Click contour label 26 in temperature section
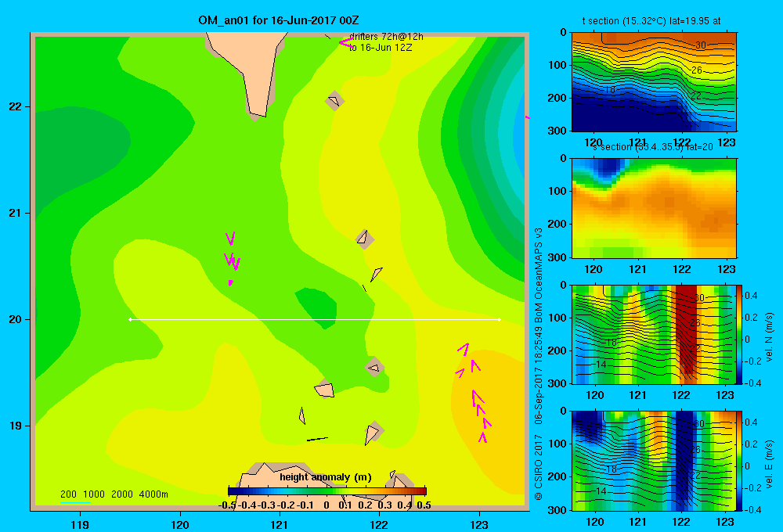Image resolution: width=783 pixels, height=532 pixels. [697, 70]
